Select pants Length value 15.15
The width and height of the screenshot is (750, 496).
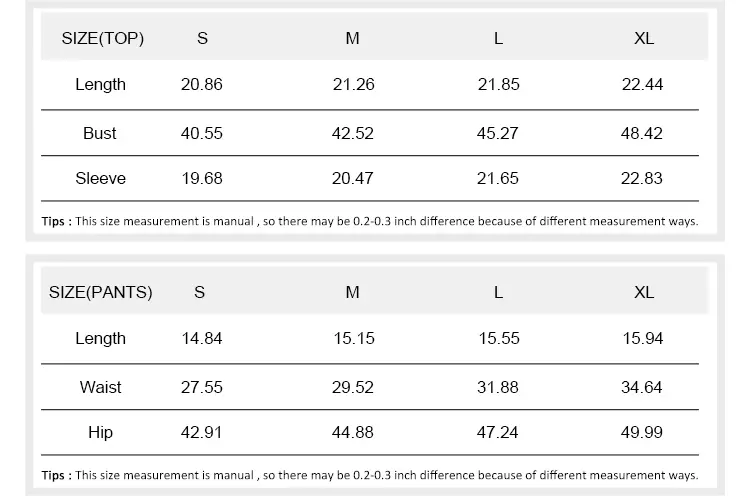354,339
